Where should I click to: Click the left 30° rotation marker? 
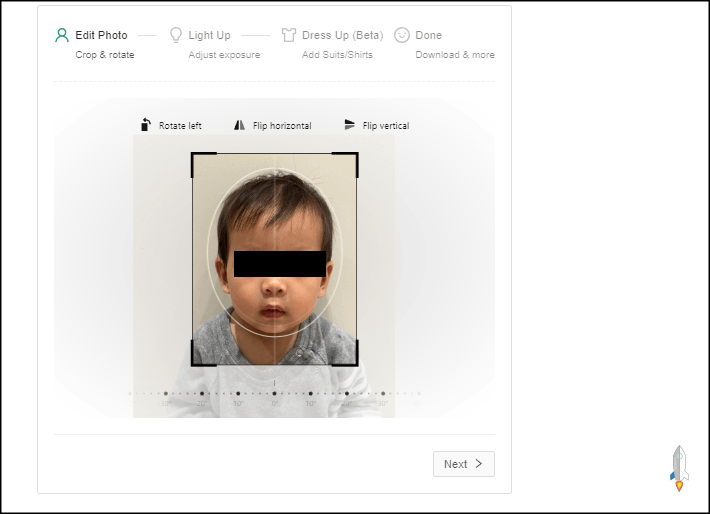tap(166, 394)
